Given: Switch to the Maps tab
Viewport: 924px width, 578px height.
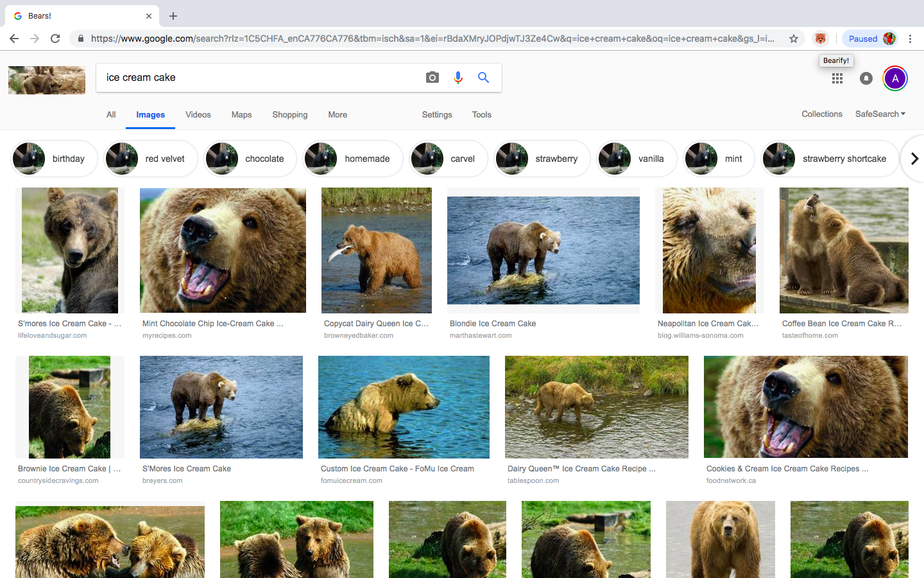Looking at the screenshot, I should (x=242, y=114).
